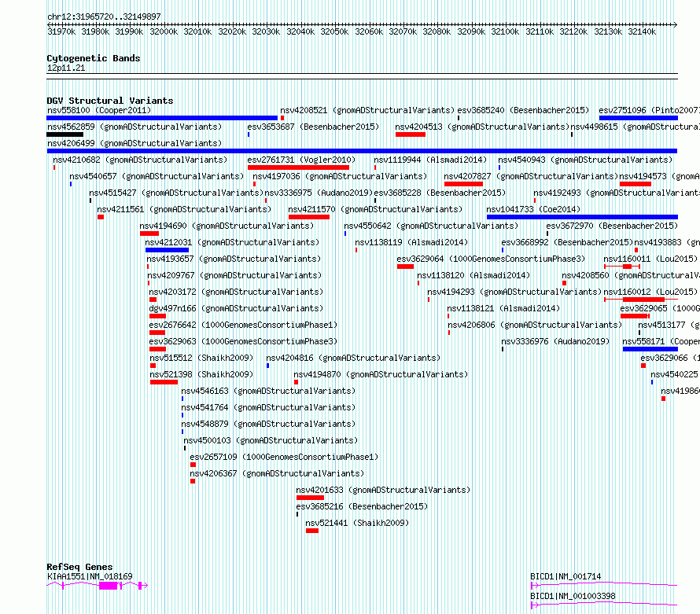Click the nsv4211570 variant label
Viewport: 700px width, 614px height.
click(375, 209)
